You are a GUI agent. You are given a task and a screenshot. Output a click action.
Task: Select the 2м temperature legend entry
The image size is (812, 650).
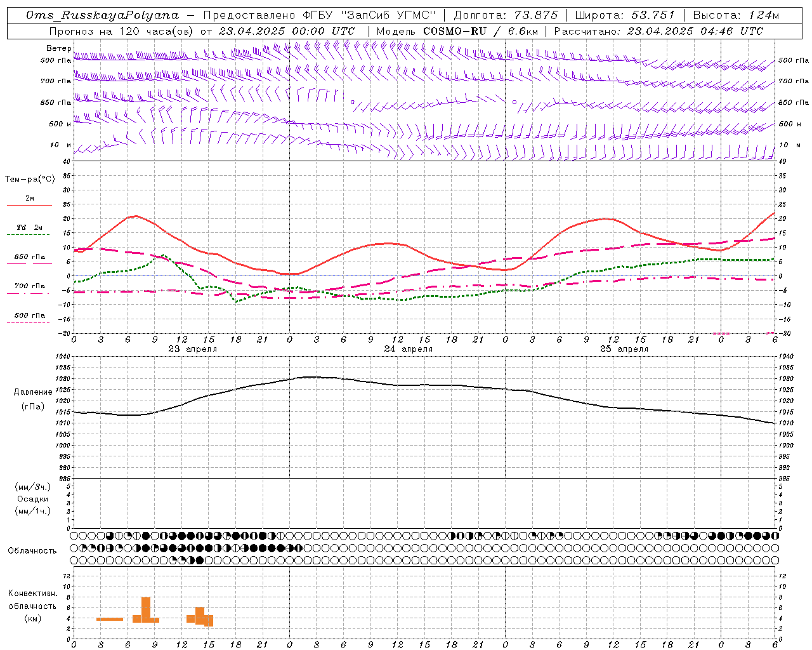coord(30,199)
